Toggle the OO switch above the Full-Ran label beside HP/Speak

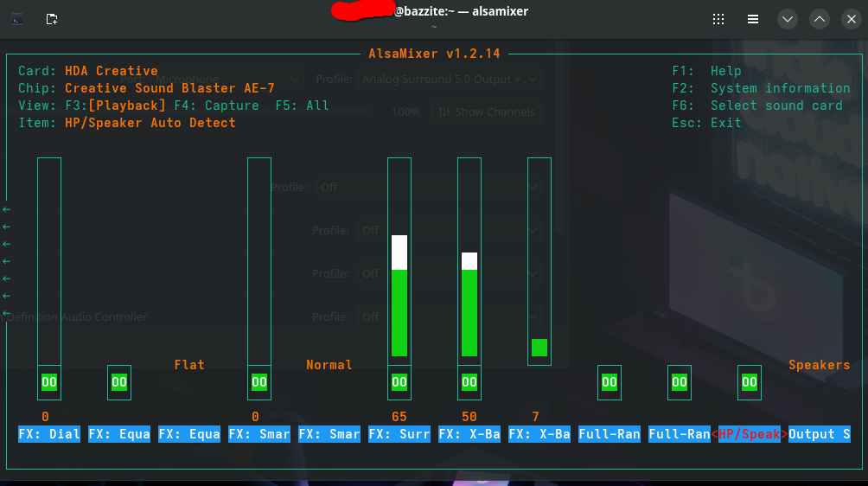[680, 382]
